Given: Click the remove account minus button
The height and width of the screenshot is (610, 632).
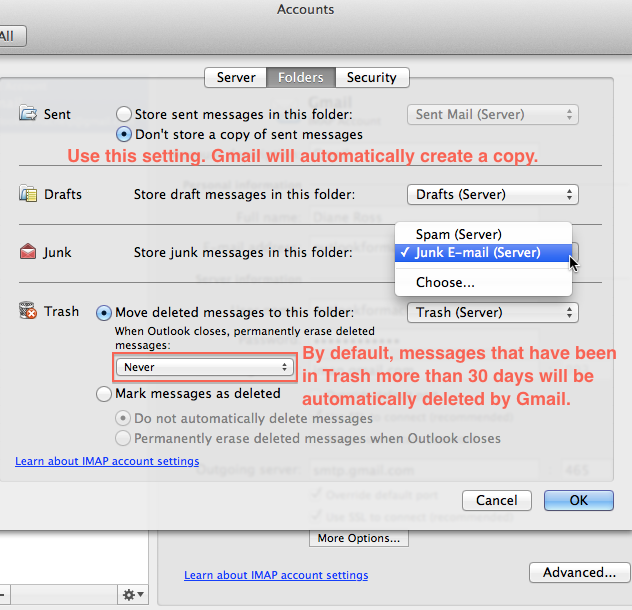Looking at the screenshot, I should click(3, 595).
